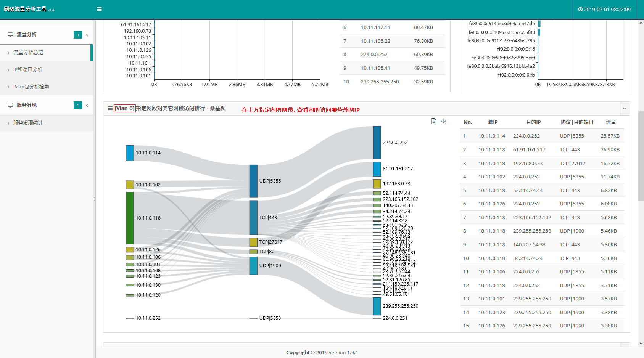
Task: Click the data view document icon
Action: point(434,121)
